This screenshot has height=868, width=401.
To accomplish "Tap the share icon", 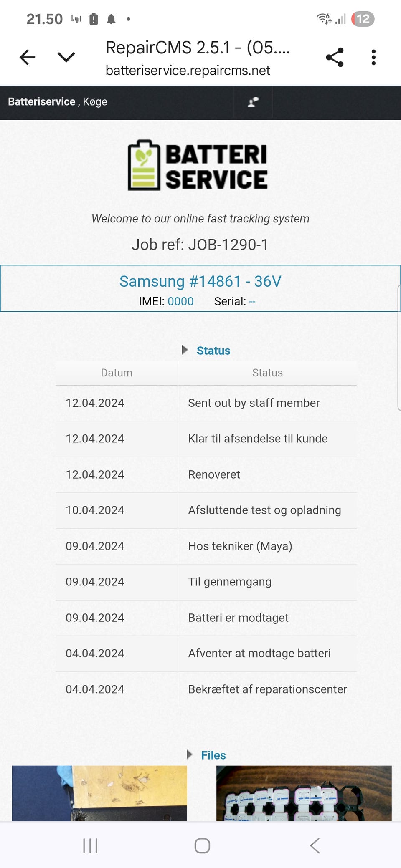I will [x=335, y=57].
